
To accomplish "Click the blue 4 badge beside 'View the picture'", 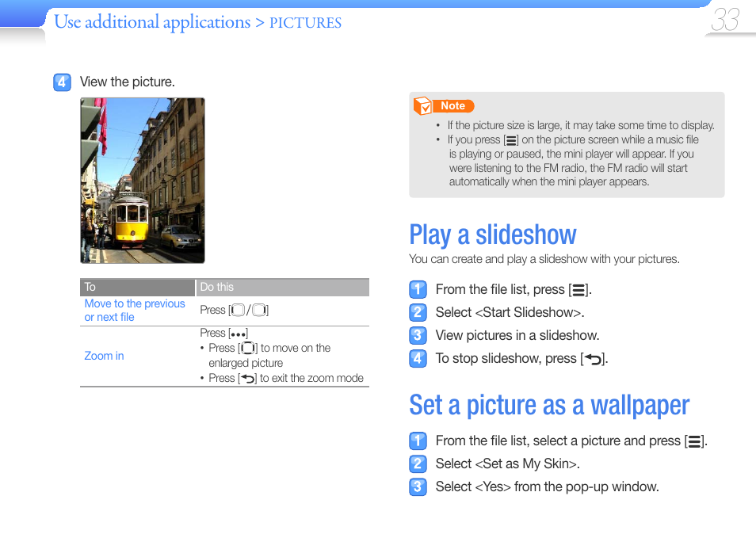I will pyautogui.click(x=62, y=82).
